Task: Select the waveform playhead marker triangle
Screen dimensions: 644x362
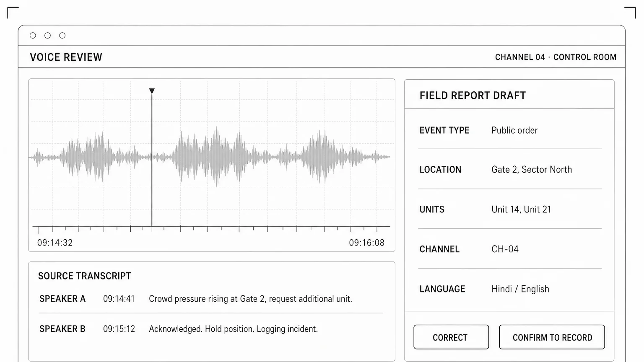Action: (152, 91)
